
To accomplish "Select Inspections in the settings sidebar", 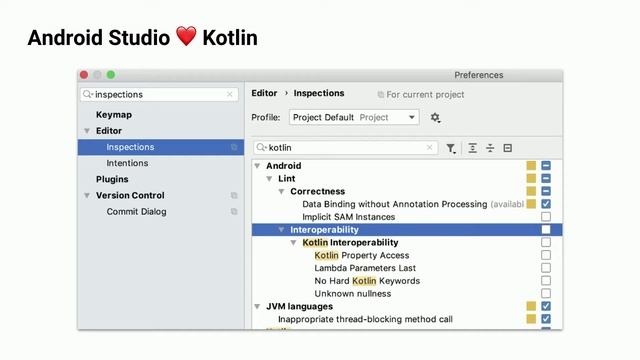I will [x=161, y=147].
